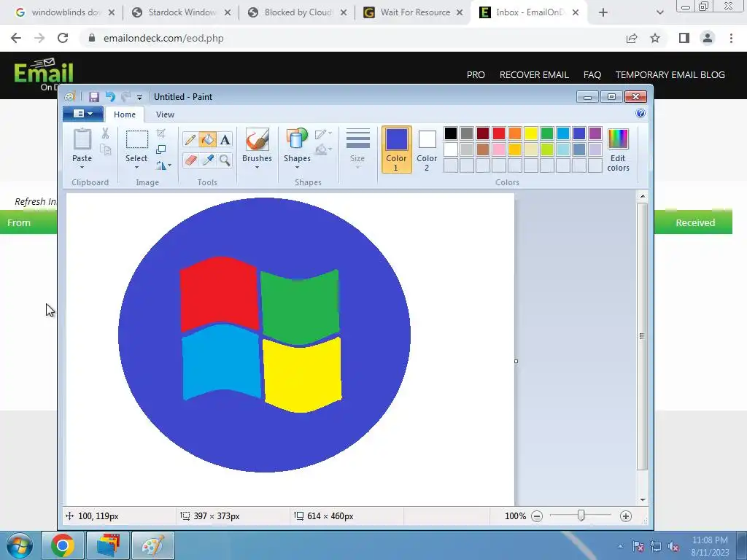Click the Undo arrow in Paint title bar
Viewport: 747px width, 560px height.
point(110,97)
